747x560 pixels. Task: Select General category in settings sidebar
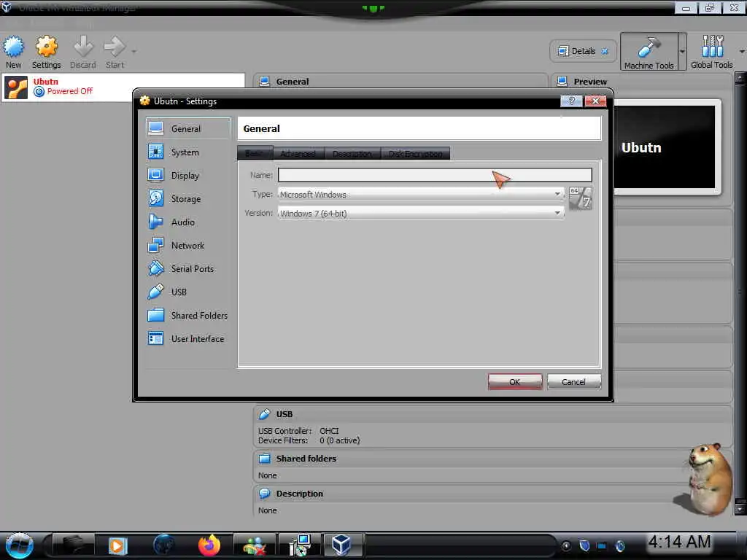(x=188, y=128)
